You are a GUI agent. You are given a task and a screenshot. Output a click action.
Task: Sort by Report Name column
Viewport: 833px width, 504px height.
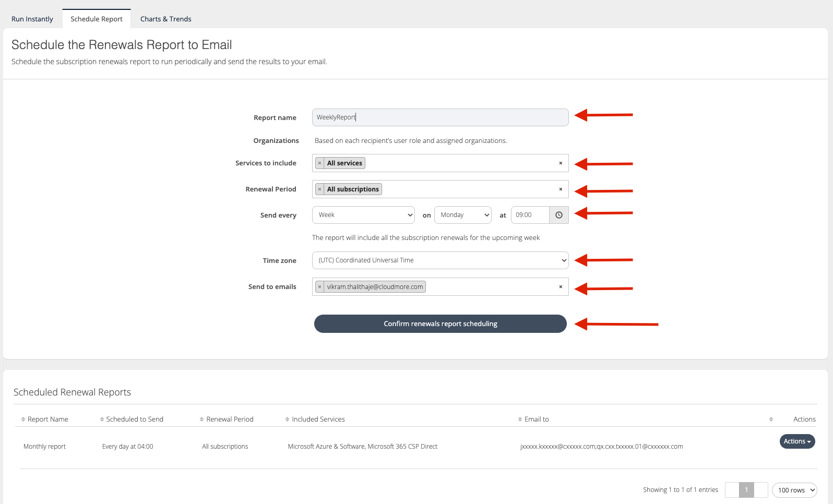coord(47,419)
